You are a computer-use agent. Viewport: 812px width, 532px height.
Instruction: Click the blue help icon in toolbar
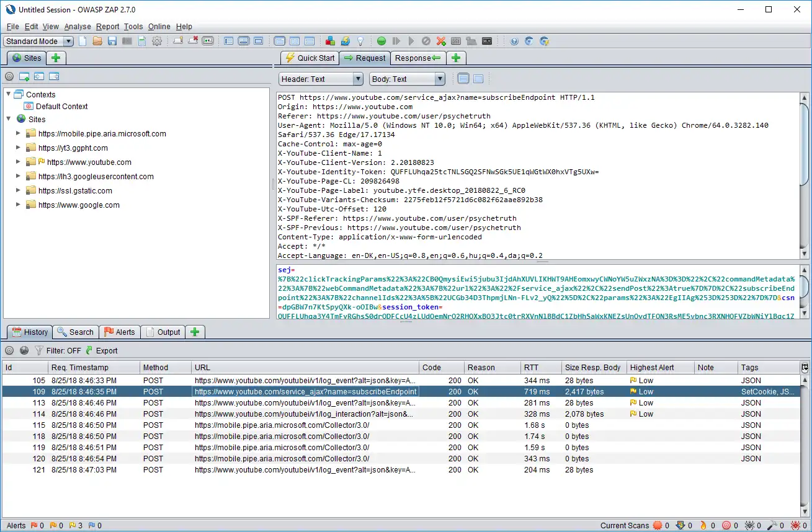(x=514, y=41)
